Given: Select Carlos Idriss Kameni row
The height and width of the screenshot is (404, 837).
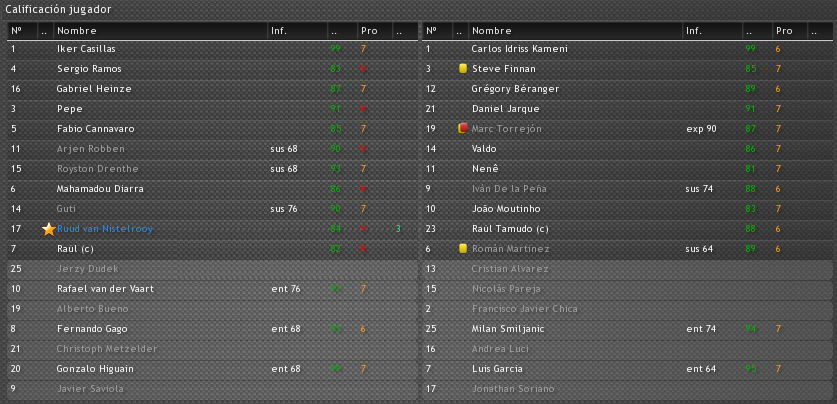Looking at the screenshot, I should (627, 49).
